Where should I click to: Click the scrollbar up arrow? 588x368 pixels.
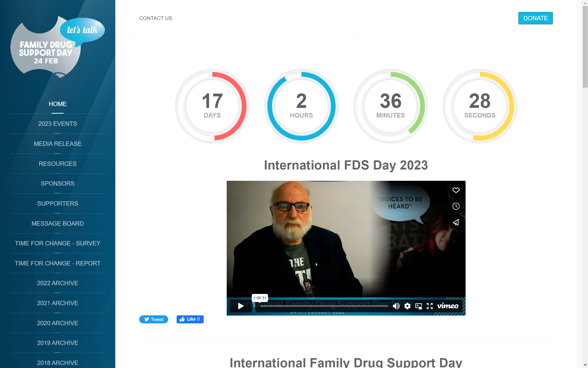pyautogui.click(x=585, y=3)
